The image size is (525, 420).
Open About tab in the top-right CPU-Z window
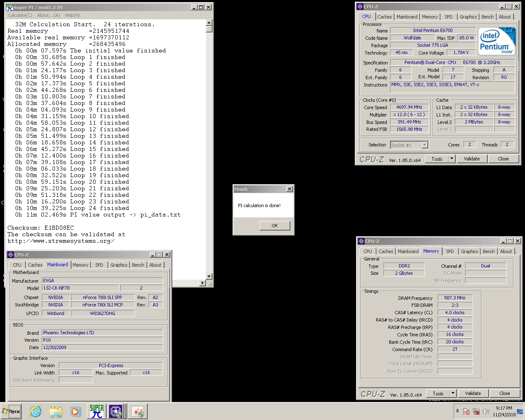[x=505, y=17]
